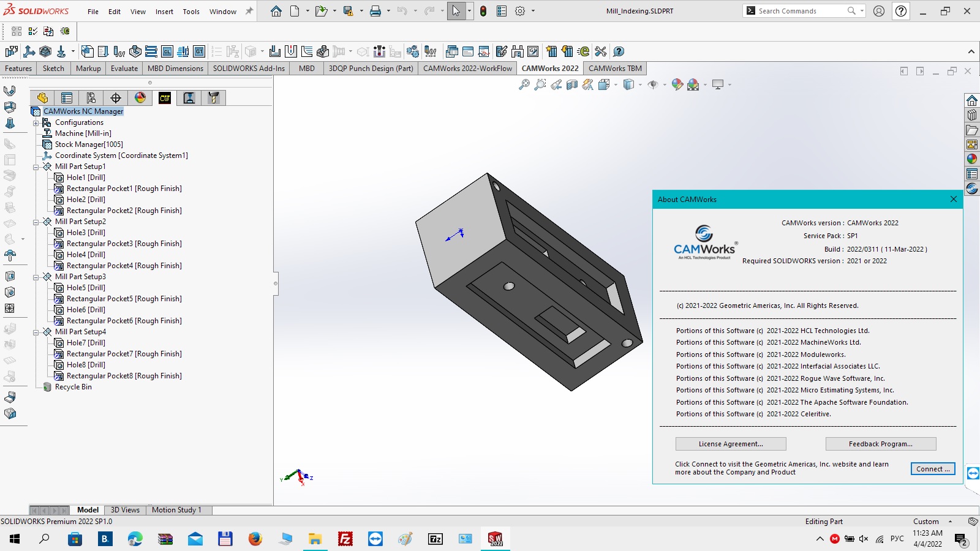Click the user account login icon
The height and width of the screenshot is (551, 980).
pyautogui.click(x=879, y=11)
